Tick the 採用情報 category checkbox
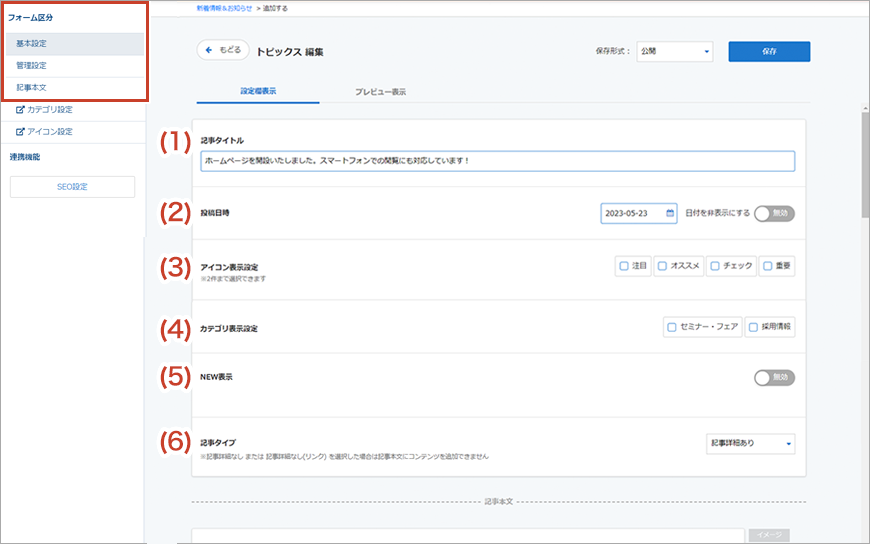Screen dimensions: 870x544 pos(753,327)
